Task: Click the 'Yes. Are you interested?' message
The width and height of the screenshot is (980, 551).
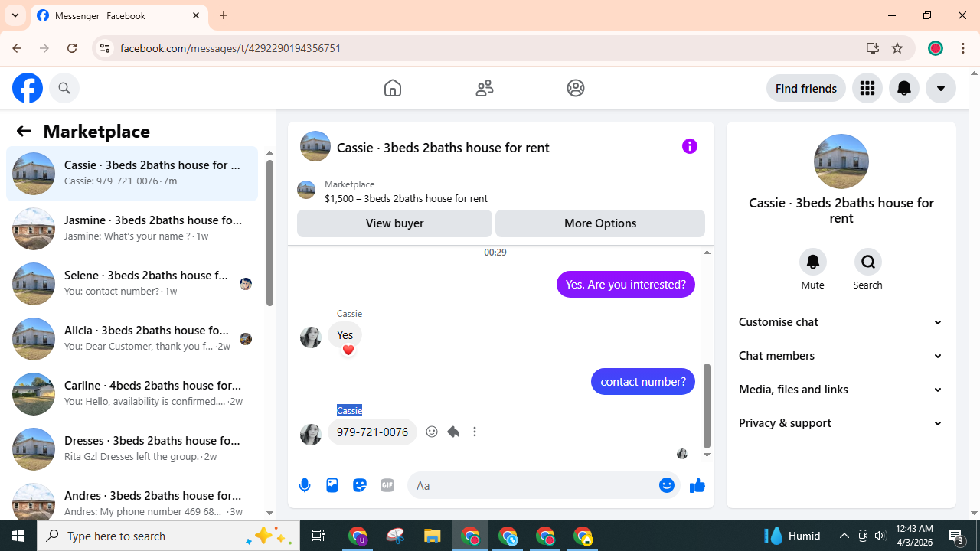Action: (x=626, y=285)
